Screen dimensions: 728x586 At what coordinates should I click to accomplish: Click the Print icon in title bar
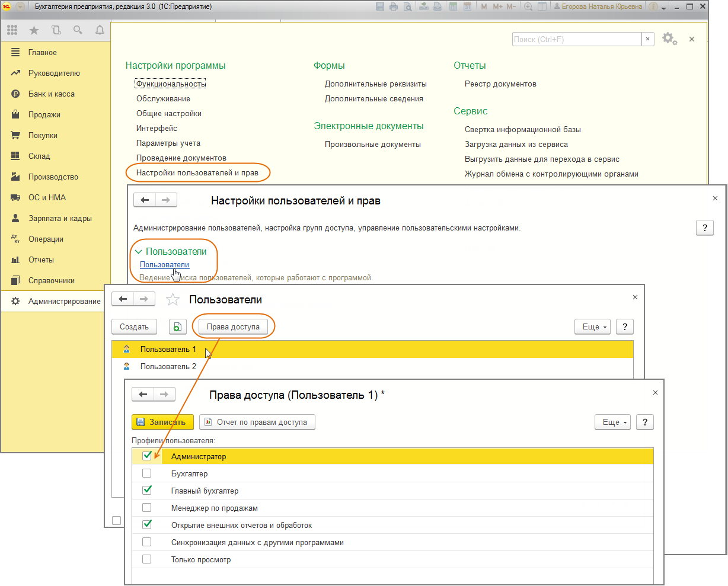click(x=394, y=7)
